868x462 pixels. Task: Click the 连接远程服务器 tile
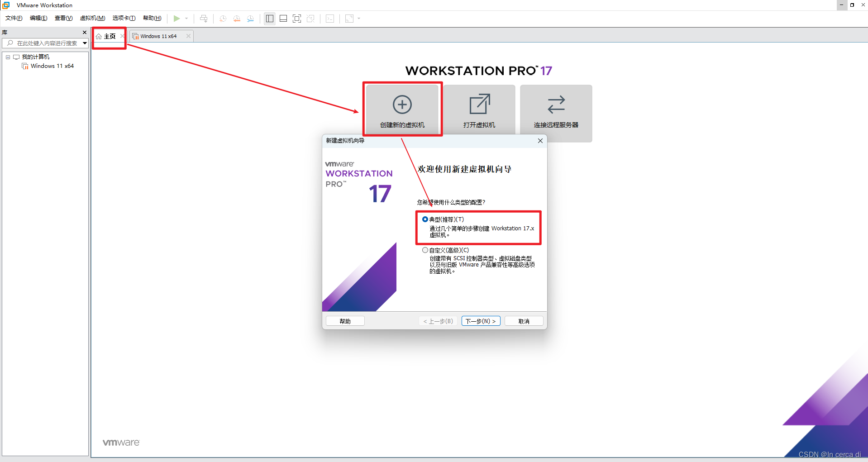tap(556, 113)
